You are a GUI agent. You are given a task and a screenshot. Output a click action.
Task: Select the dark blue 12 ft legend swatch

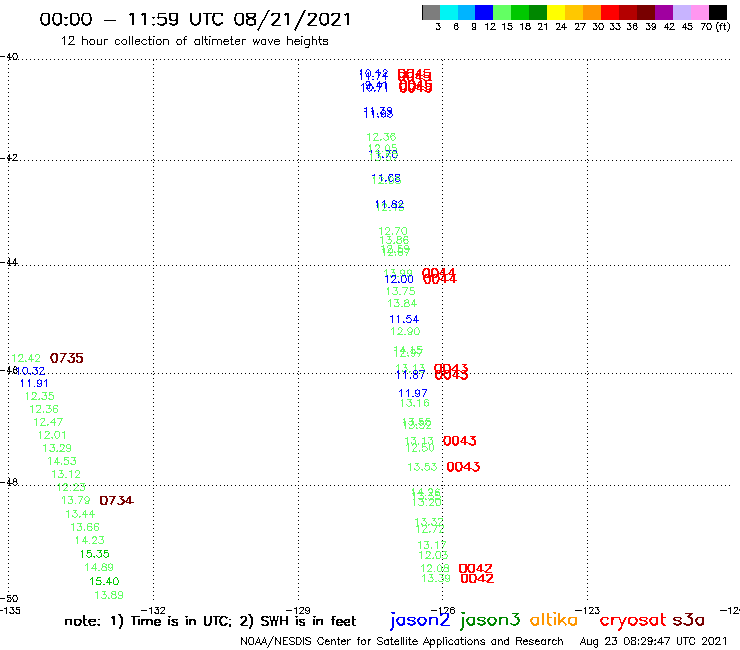(x=484, y=13)
